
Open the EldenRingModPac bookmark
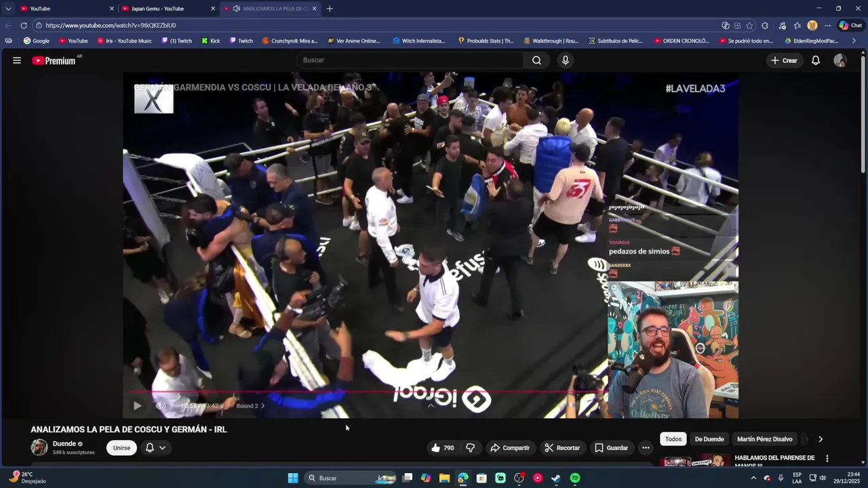811,41
